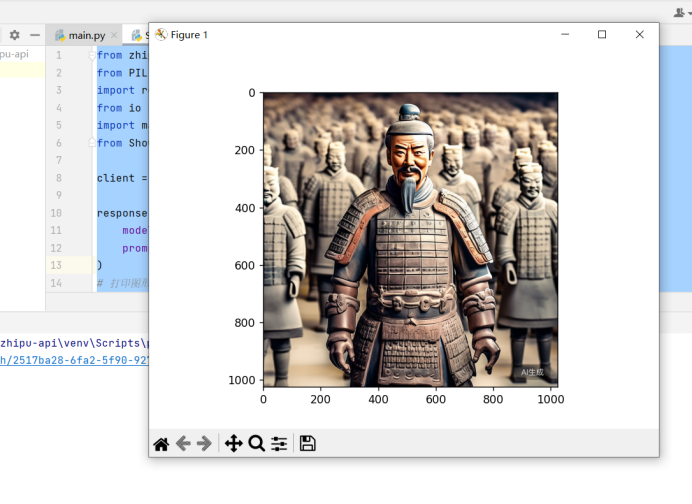Click the 'from PIL' text on line 2
The image size is (692, 504).
point(122,73)
